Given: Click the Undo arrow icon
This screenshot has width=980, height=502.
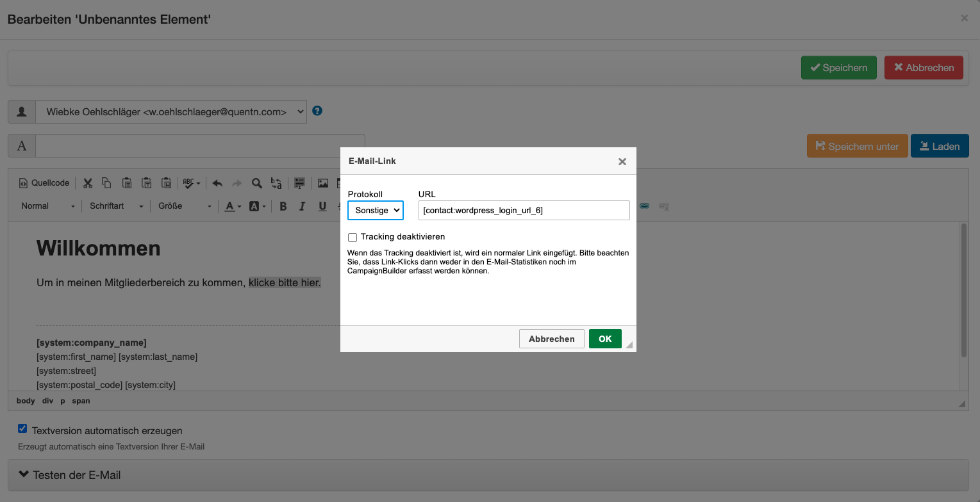Looking at the screenshot, I should click(x=217, y=183).
